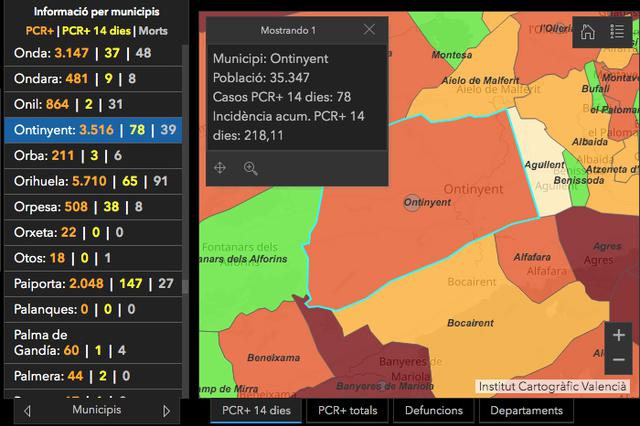The image size is (640, 426).
Task: Click the Onda municipality entry
Action: [92, 53]
